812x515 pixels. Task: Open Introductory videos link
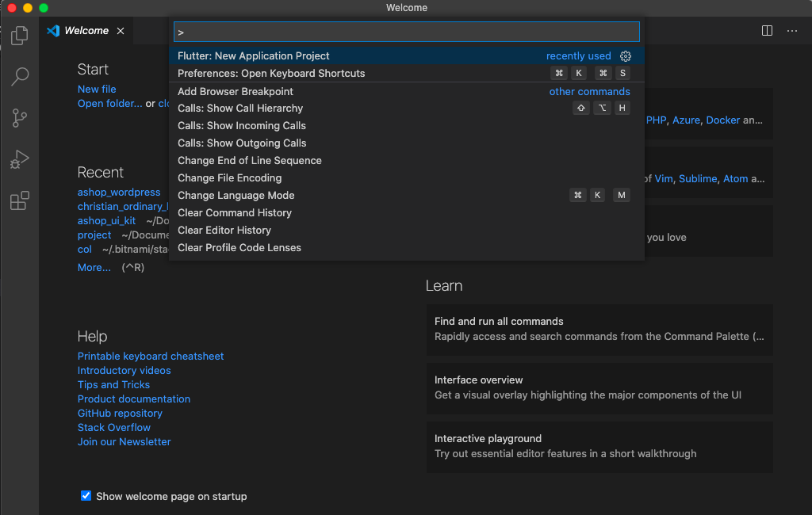pos(124,371)
